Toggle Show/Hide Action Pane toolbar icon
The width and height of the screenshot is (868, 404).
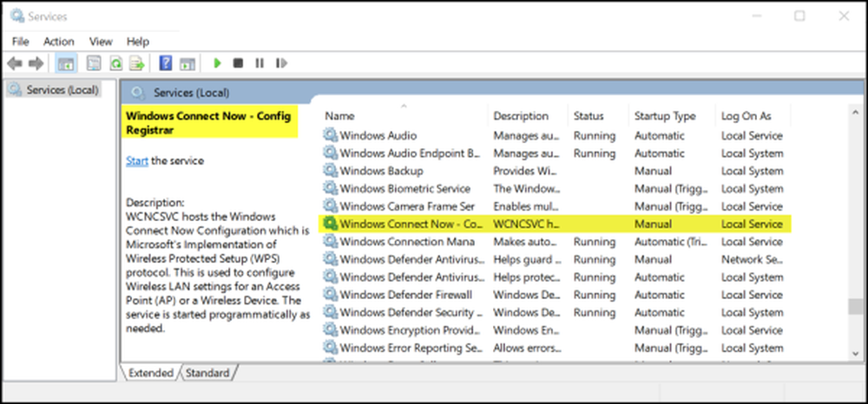click(187, 63)
